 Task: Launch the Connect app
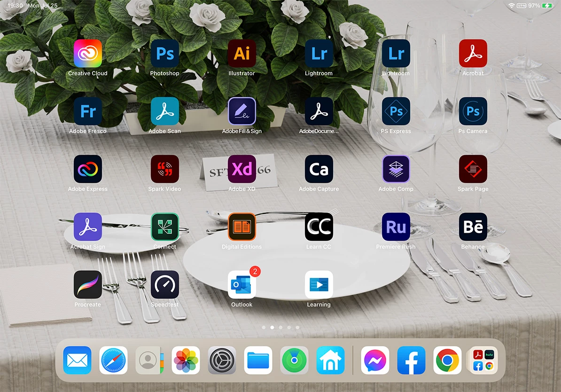pyautogui.click(x=164, y=227)
